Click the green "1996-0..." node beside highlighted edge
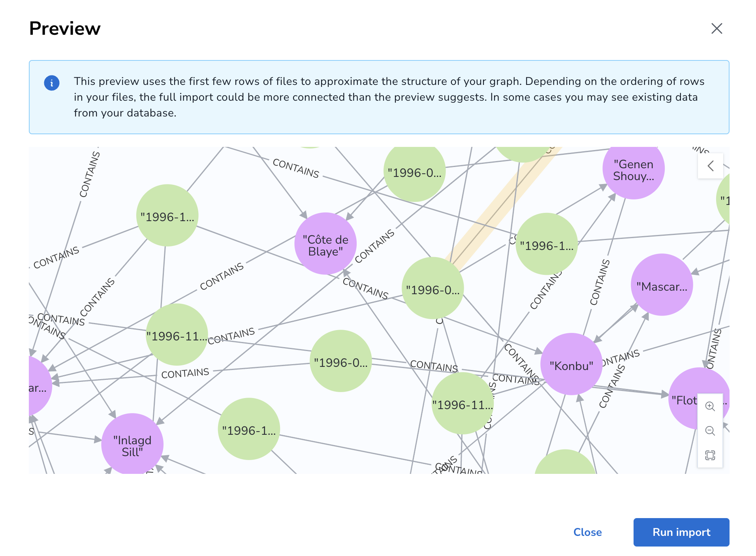756x556 pixels. click(433, 288)
